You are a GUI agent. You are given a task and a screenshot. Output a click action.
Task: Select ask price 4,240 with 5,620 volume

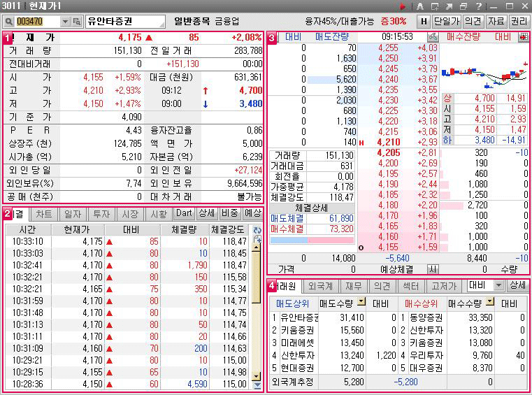(x=389, y=80)
